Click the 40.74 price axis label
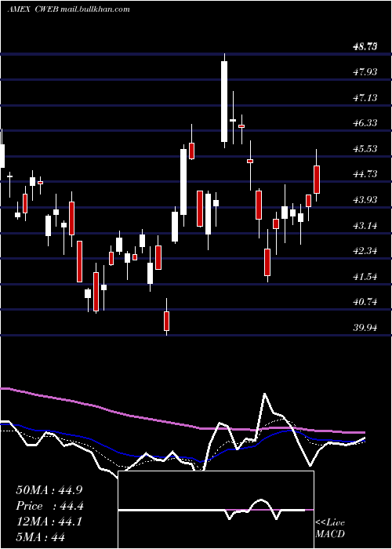 [x=365, y=302]
